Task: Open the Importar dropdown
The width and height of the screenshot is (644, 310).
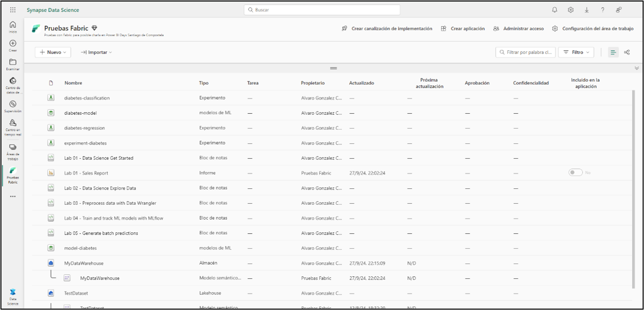Action: point(96,52)
